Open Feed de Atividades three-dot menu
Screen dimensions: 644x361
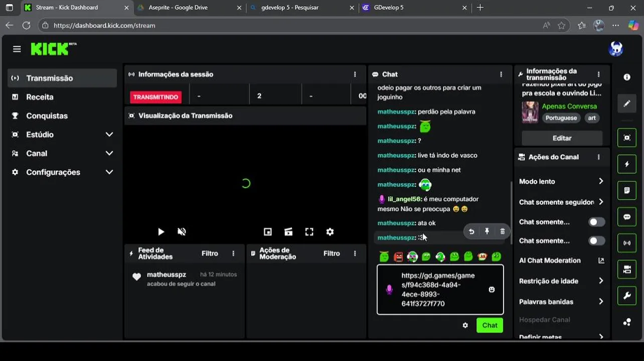pyautogui.click(x=233, y=253)
